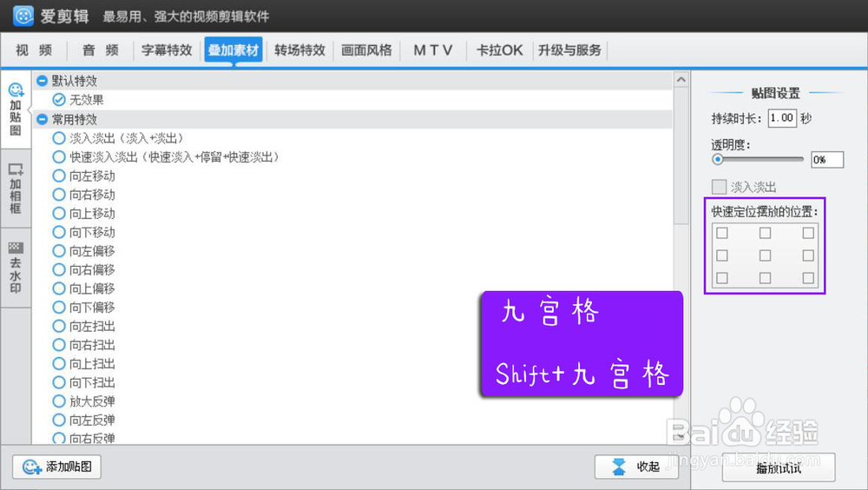Click the 播放试试 button
Screen dimensions: 868x490
[779, 467]
